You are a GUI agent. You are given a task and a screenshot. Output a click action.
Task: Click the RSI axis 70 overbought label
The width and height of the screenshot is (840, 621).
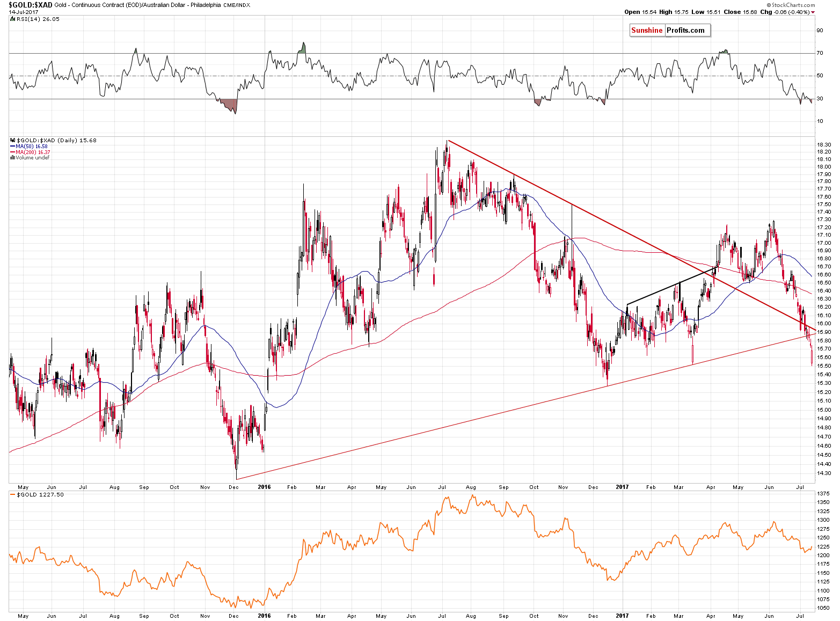click(820, 53)
